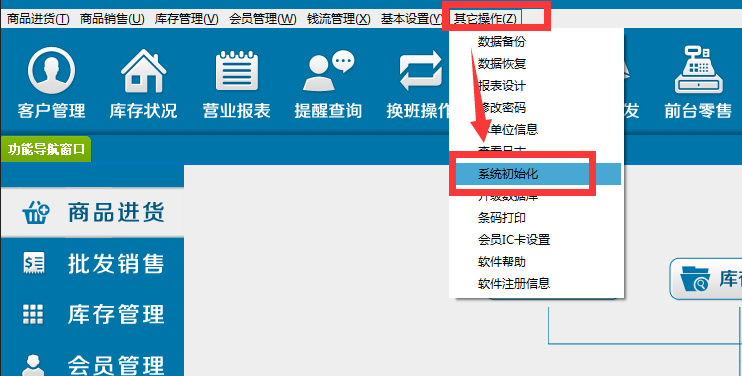Choose 数据恢复 from the dropdown menu
The width and height of the screenshot is (742, 376).
(x=502, y=64)
